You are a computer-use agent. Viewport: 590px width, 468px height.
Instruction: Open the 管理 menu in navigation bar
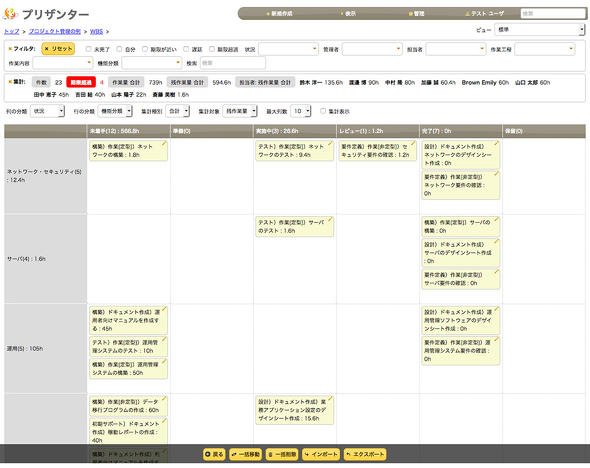pos(416,14)
